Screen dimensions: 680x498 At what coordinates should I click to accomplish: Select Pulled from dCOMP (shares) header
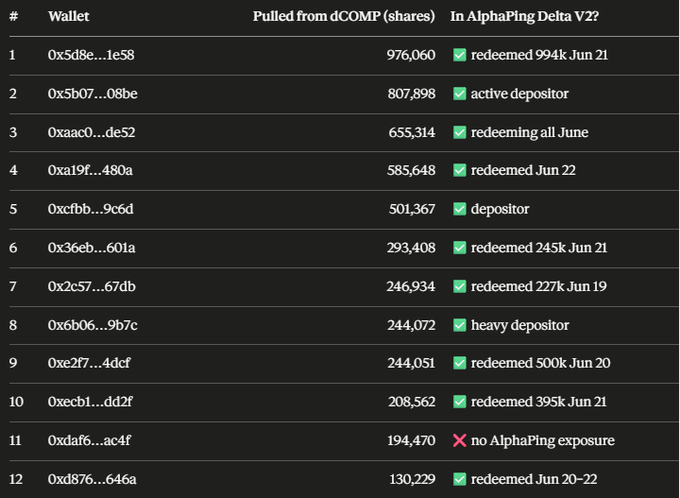click(344, 16)
